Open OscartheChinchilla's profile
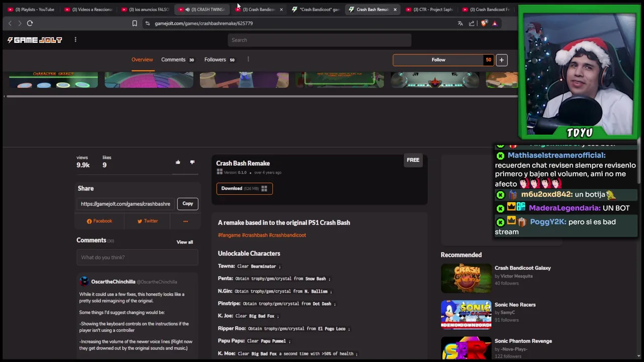The image size is (644, 362). pos(113,282)
